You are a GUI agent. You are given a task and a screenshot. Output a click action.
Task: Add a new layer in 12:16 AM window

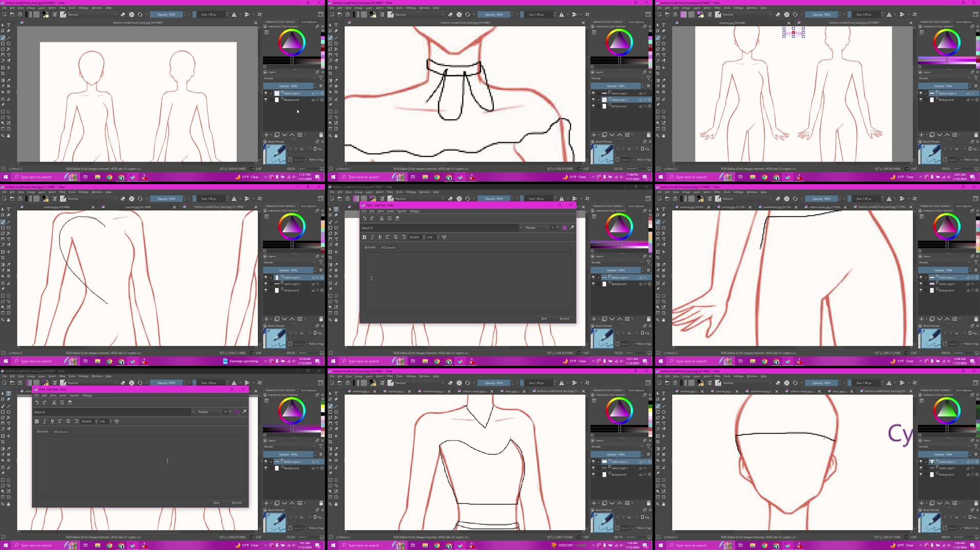[x=267, y=319]
